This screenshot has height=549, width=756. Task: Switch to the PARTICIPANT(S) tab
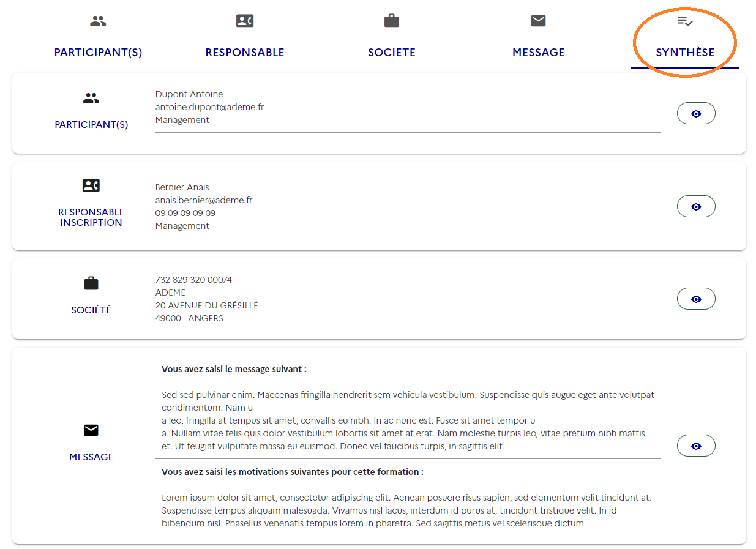tap(98, 53)
